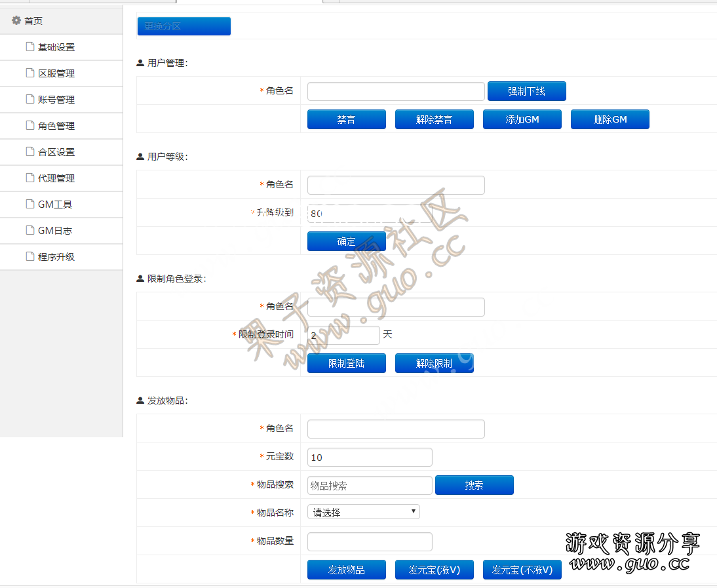Screen dimensions: 717x588
Task: Click the 发元宝(不涨V) button
Action: (x=522, y=570)
